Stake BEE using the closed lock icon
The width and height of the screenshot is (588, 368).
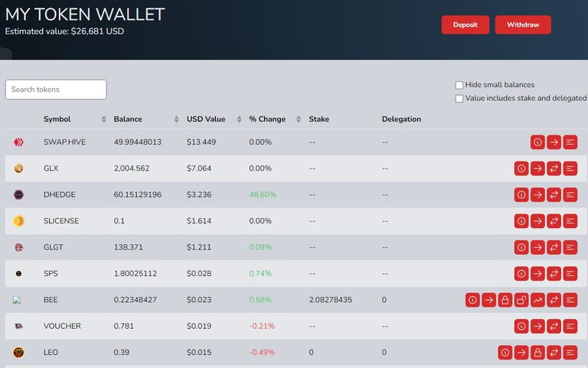[x=505, y=300]
